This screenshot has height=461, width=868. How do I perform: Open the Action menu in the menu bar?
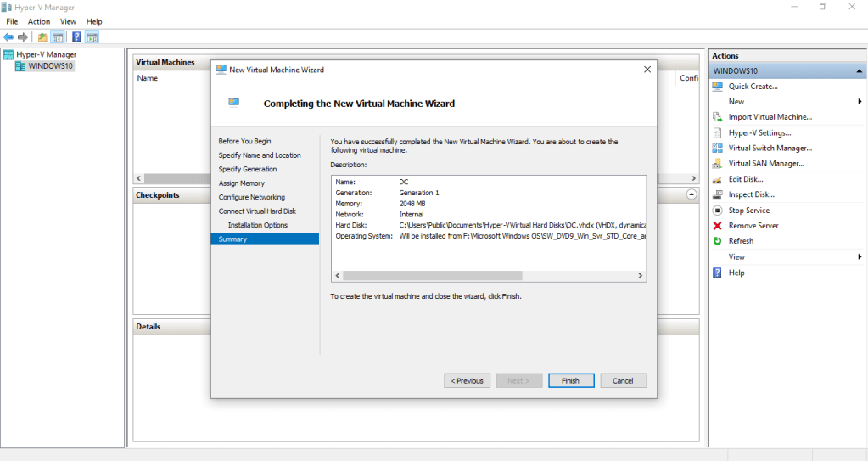(39, 21)
